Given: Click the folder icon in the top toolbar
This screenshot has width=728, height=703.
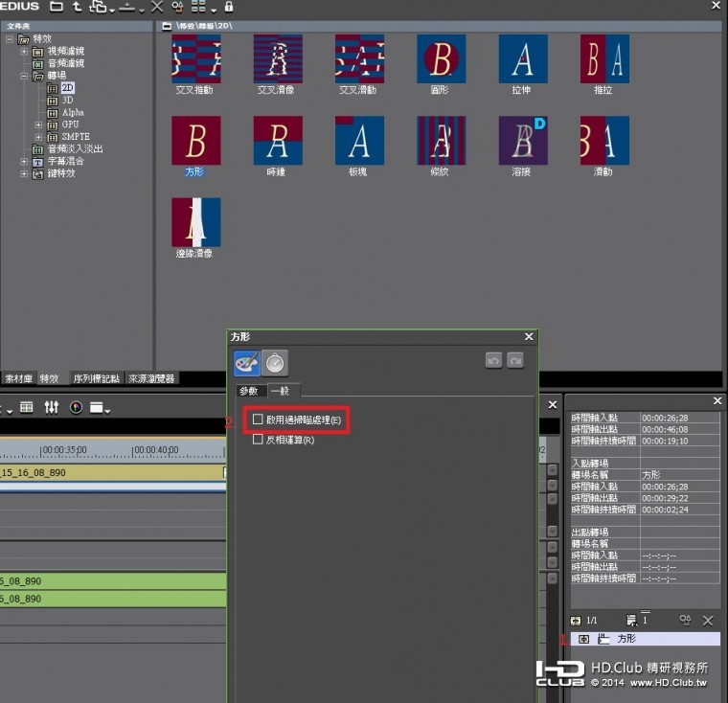Looking at the screenshot, I should click(x=57, y=7).
